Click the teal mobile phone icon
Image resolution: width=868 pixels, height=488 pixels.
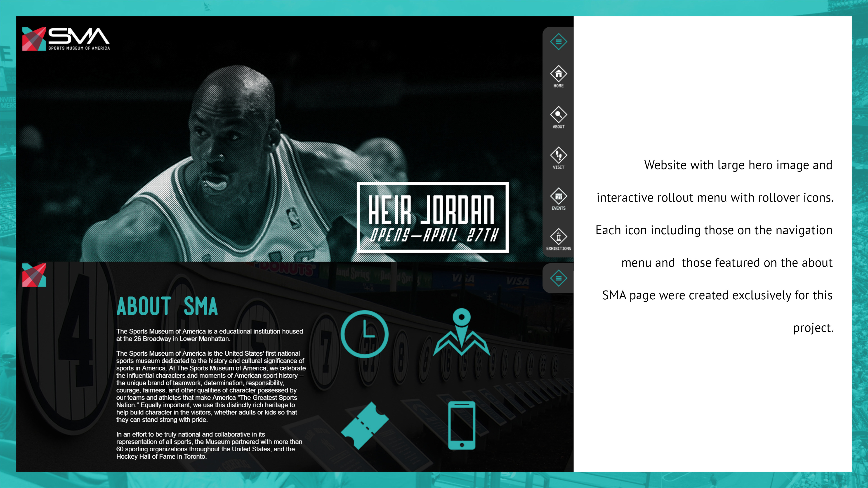coord(462,425)
